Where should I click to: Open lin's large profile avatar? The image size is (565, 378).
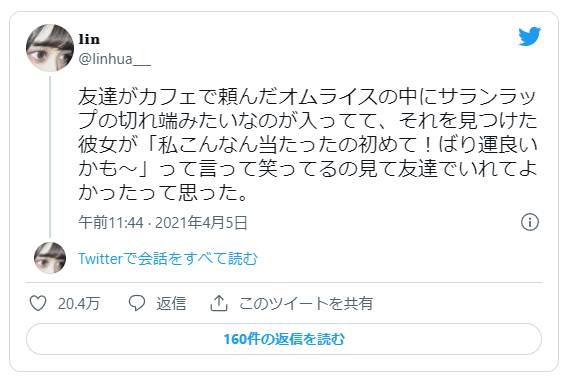point(50,48)
